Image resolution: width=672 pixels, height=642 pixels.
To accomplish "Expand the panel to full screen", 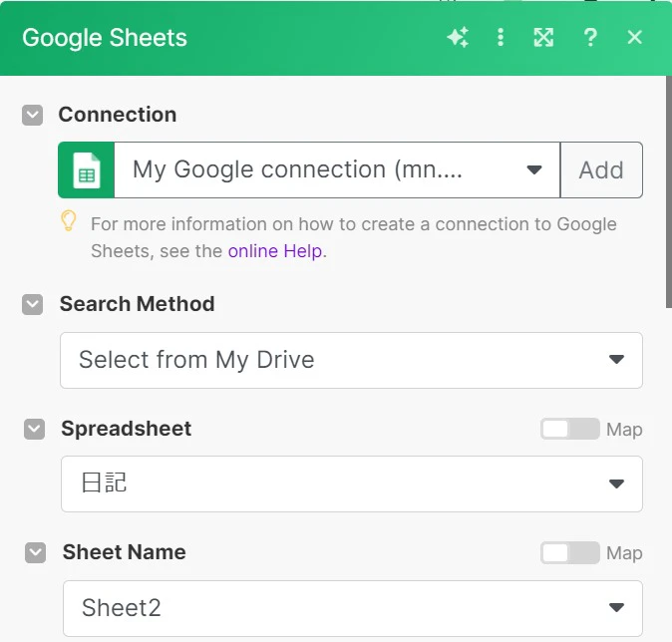I will (x=543, y=37).
